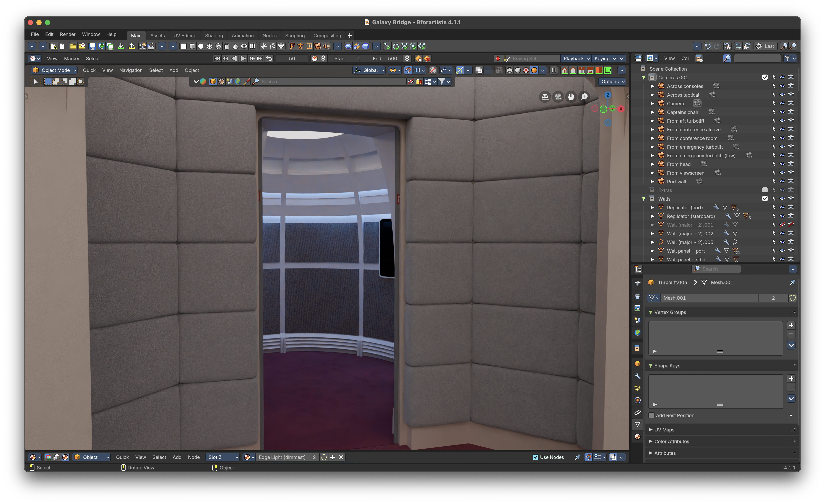Toggle perspective orthographic grid gizmo

(545, 97)
